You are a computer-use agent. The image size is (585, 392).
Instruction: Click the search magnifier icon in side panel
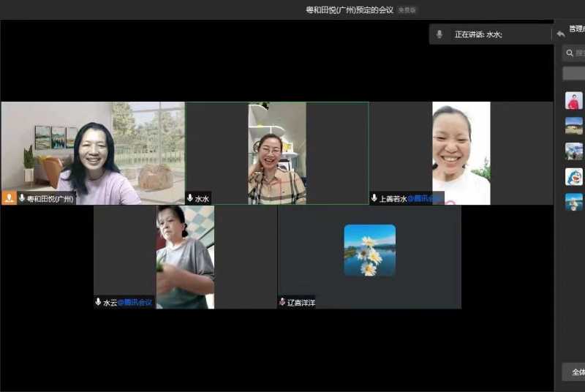point(570,53)
